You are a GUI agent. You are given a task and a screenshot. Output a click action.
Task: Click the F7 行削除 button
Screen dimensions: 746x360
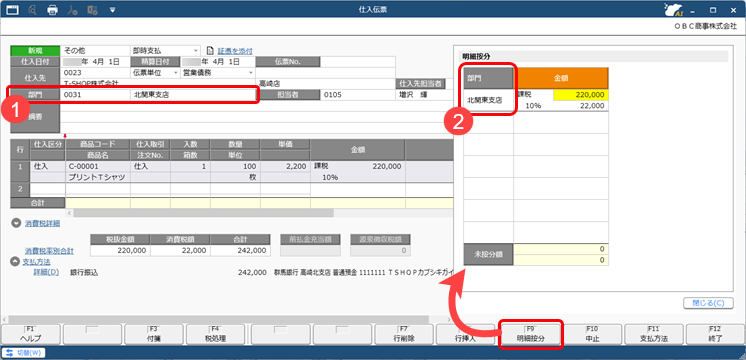pyautogui.click(x=404, y=334)
